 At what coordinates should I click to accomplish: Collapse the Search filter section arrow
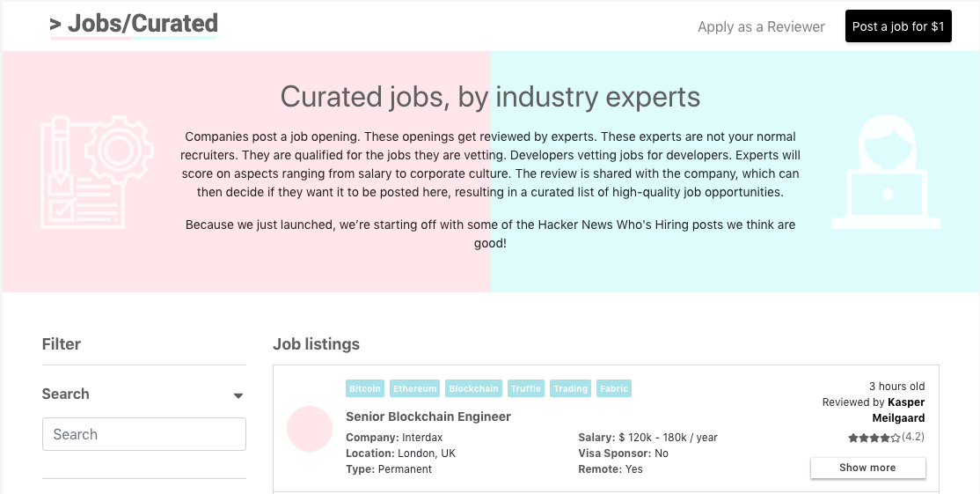(238, 395)
